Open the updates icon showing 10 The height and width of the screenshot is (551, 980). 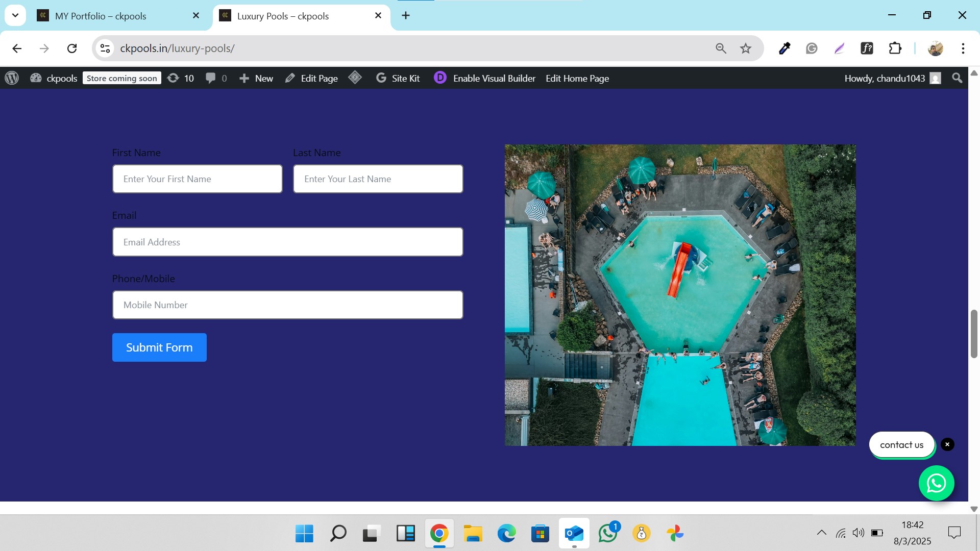[x=181, y=78]
